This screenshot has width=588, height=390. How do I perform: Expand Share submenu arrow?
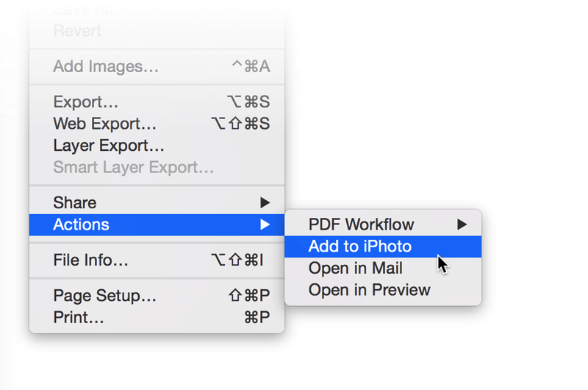[265, 202]
